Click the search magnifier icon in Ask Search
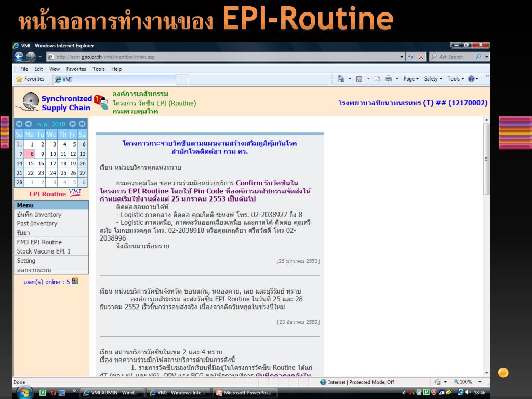 click(x=478, y=57)
